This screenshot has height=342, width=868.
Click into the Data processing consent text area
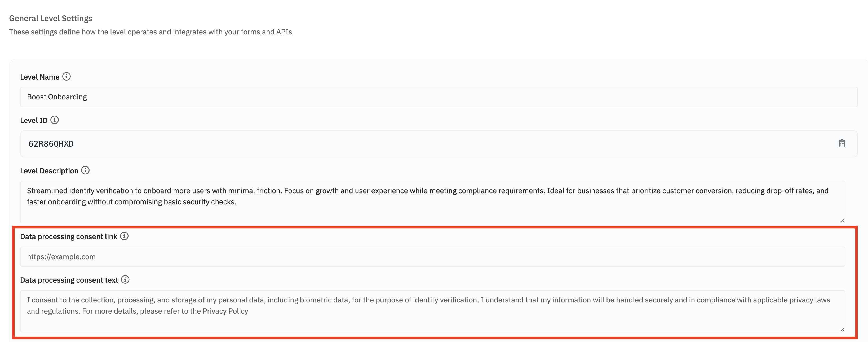[x=432, y=311]
